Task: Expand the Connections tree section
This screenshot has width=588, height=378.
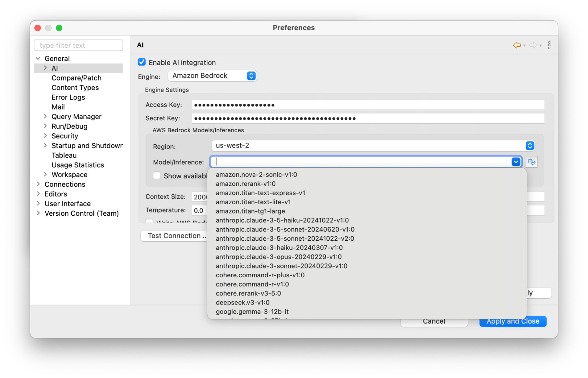Action: coord(38,184)
